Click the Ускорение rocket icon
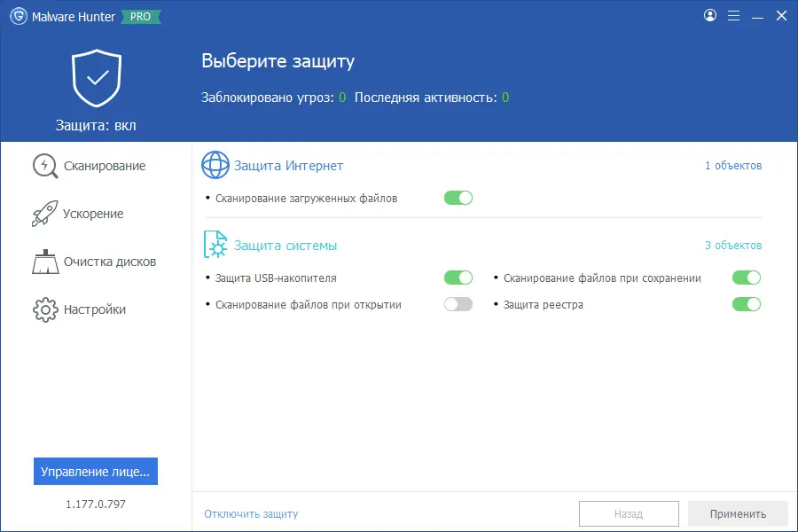 coord(44,214)
